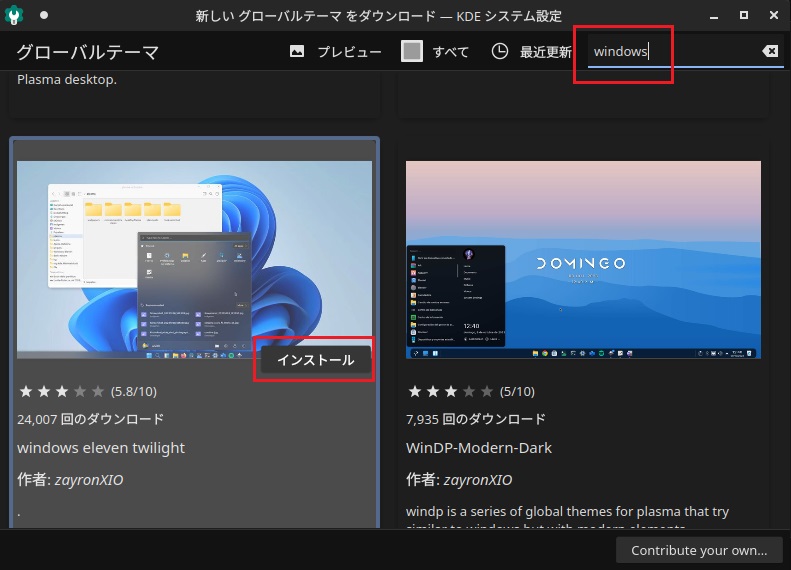Maximize the KDE settings window
This screenshot has width=791, height=570.
[x=744, y=15]
